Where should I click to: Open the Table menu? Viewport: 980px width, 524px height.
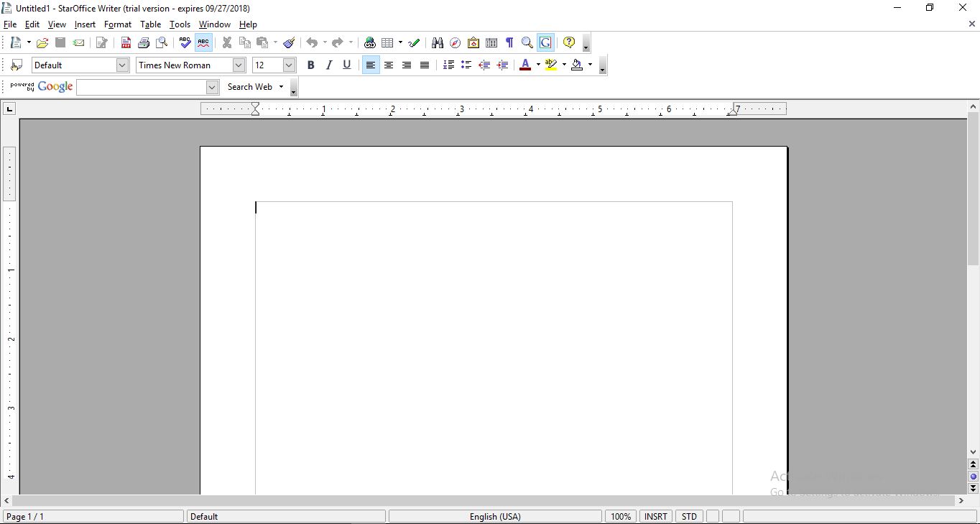point(150,24)
